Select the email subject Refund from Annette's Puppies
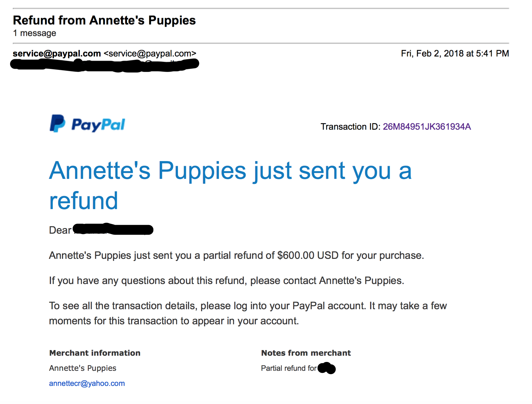 pos(104,20)
